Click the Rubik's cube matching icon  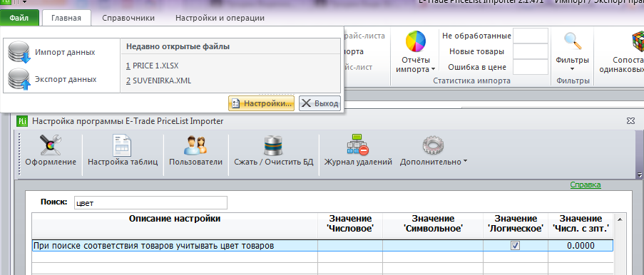(x=638, y=41)
